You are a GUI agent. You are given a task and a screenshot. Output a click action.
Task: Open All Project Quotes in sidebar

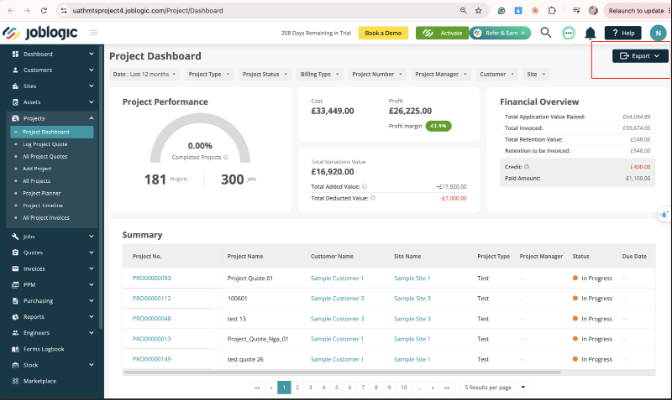pos(45,156)
